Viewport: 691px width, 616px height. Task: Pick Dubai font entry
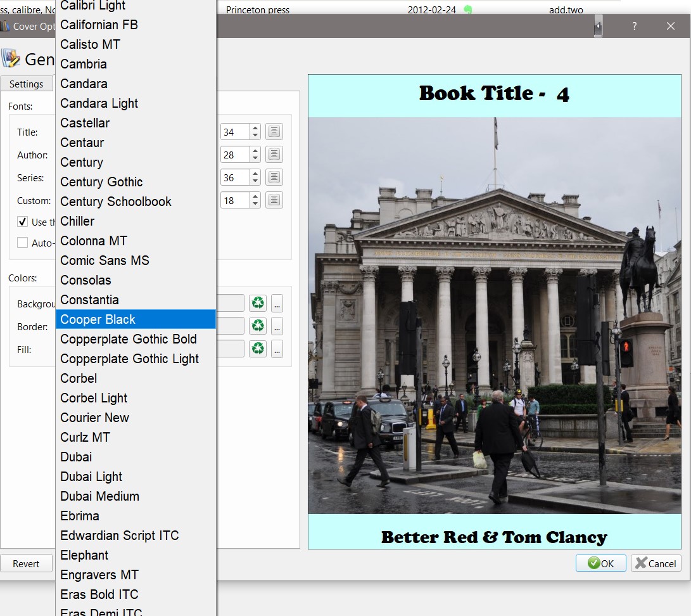(136, 456)
